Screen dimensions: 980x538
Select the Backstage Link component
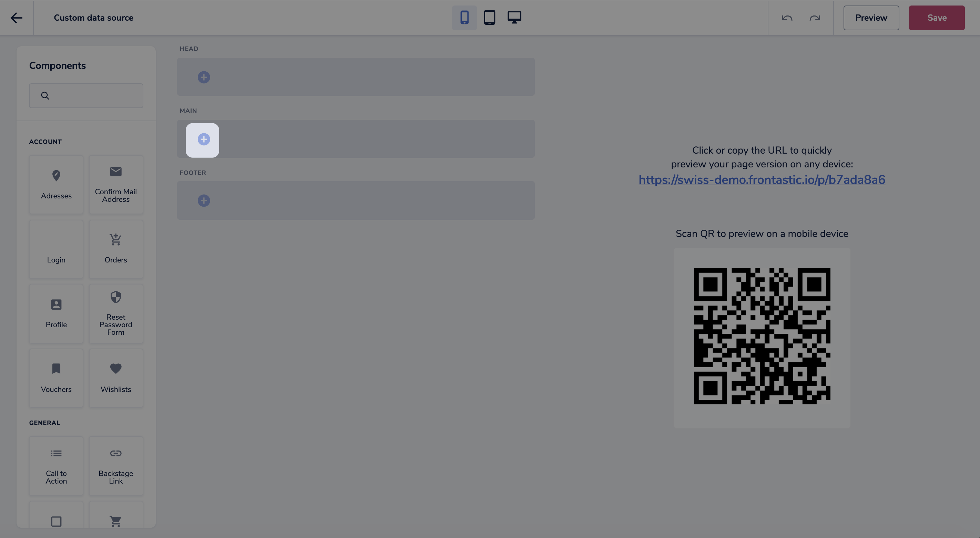(x=116, y=466)
